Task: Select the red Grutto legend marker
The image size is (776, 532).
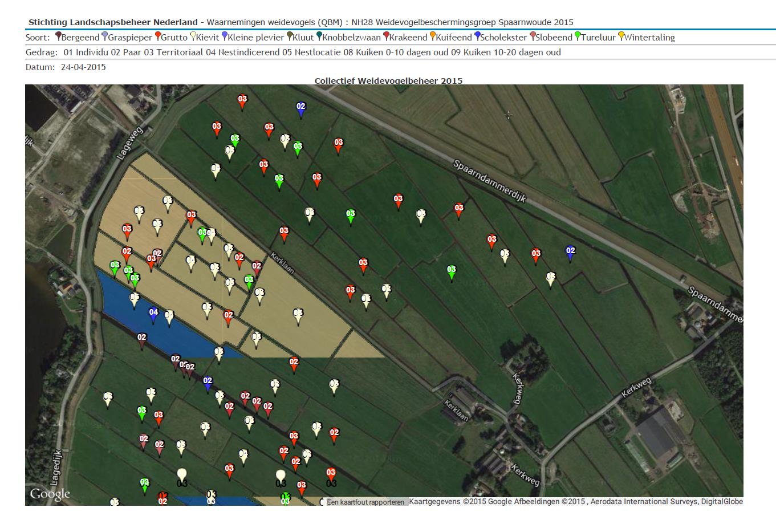Action: (158, 36)
